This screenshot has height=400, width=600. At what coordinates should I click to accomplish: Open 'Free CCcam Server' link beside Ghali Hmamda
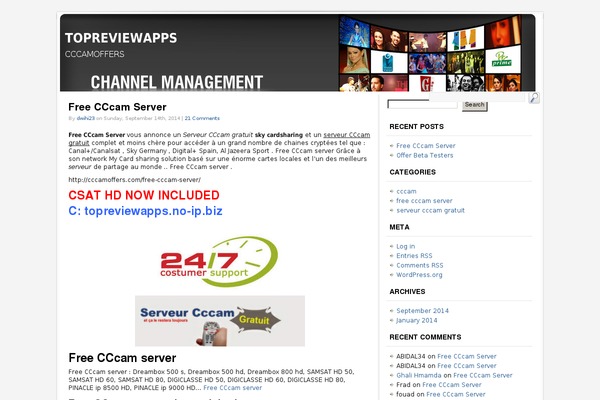(x=483, y=376)
